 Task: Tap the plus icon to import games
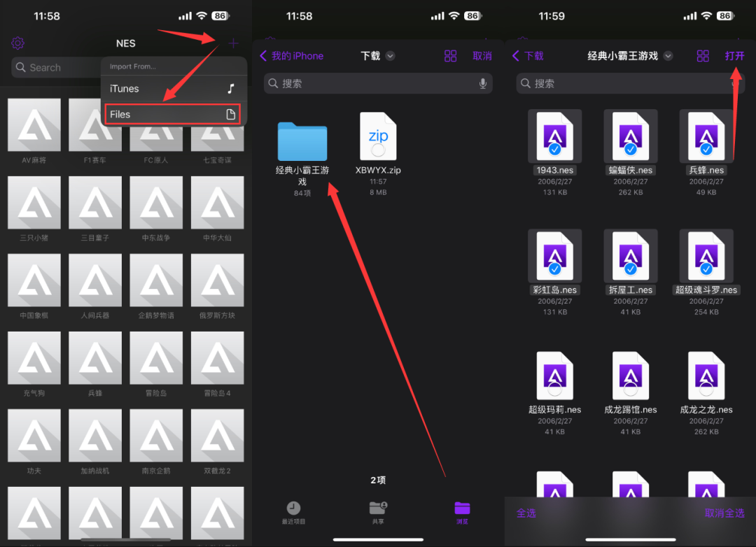(x=233, y=44)
